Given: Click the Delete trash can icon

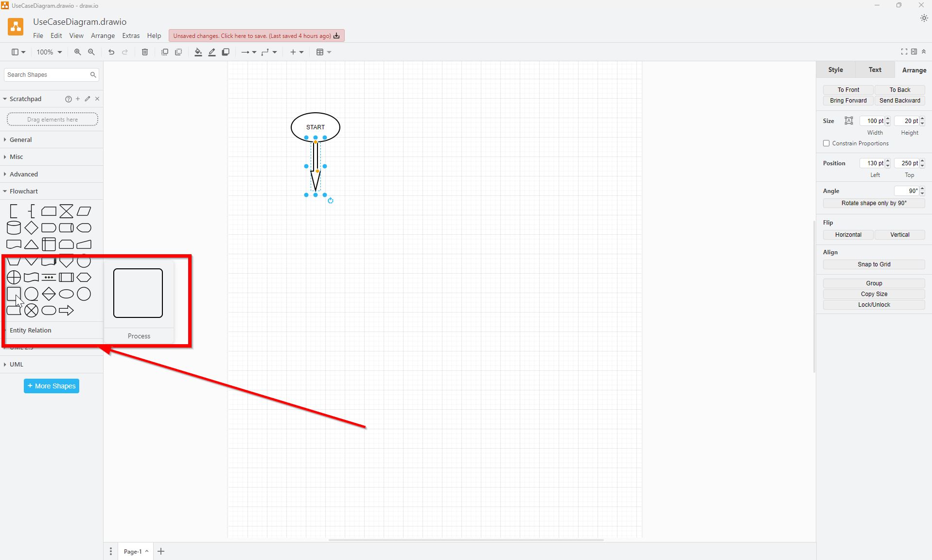Looking at the screenshot, I should [145, 52].
